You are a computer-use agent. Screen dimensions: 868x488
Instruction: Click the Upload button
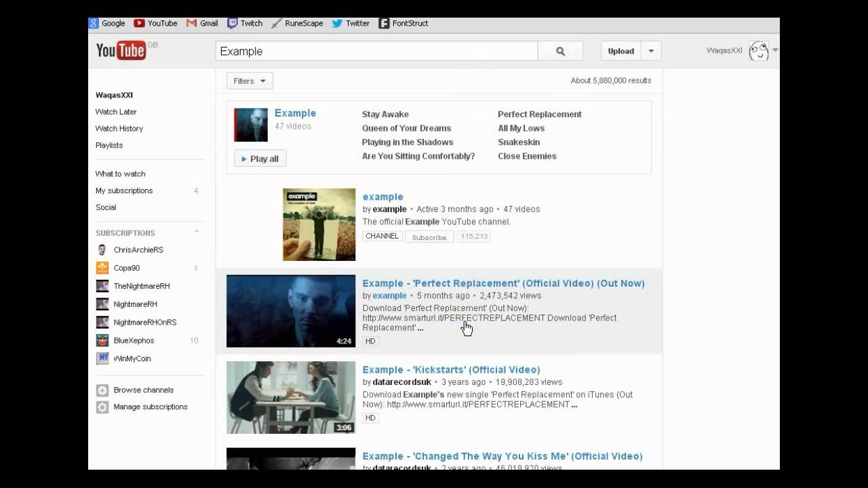(621, 51)
